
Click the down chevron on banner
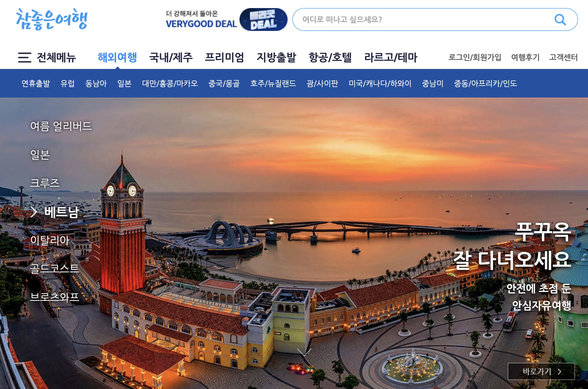(304, 352)
